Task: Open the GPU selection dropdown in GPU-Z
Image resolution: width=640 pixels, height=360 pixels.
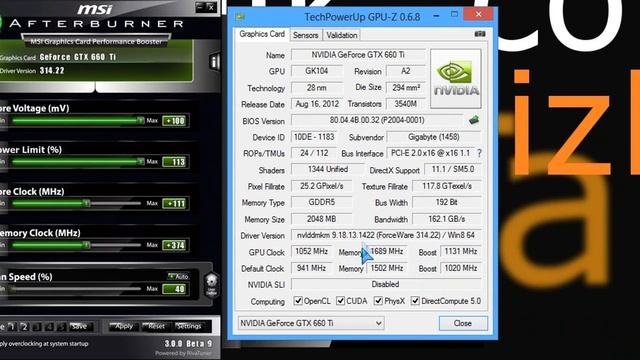Action: (x=311, y=323)
